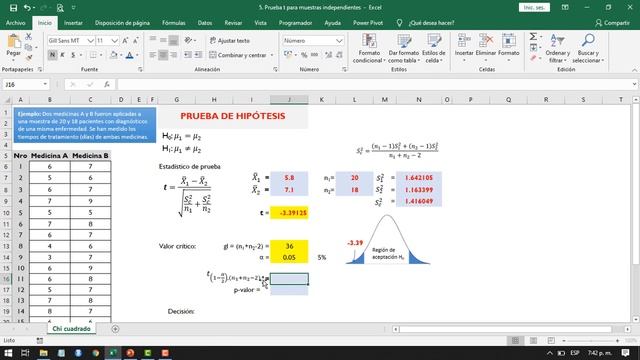Switch to the Fórmulas ribbon tab
The image size is (640, 360).
tap(173, 23)
